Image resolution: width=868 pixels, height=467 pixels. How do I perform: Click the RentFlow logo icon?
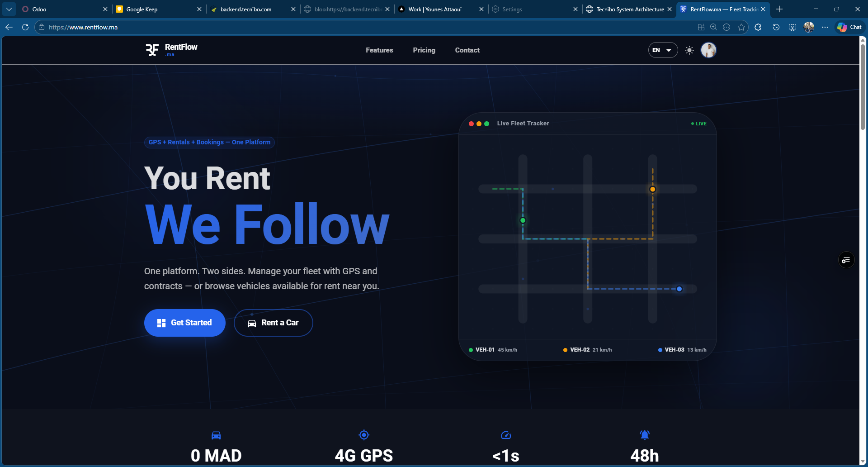click(152, 50)
